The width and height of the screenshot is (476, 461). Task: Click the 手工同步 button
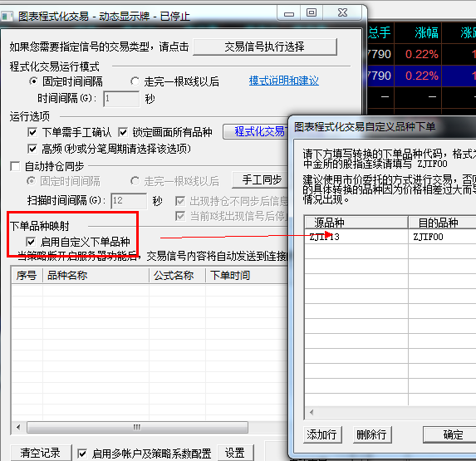pos(260,179)
